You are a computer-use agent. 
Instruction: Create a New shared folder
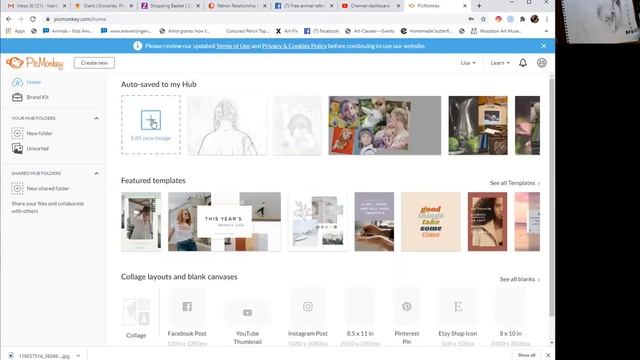(x=40, y=189)
